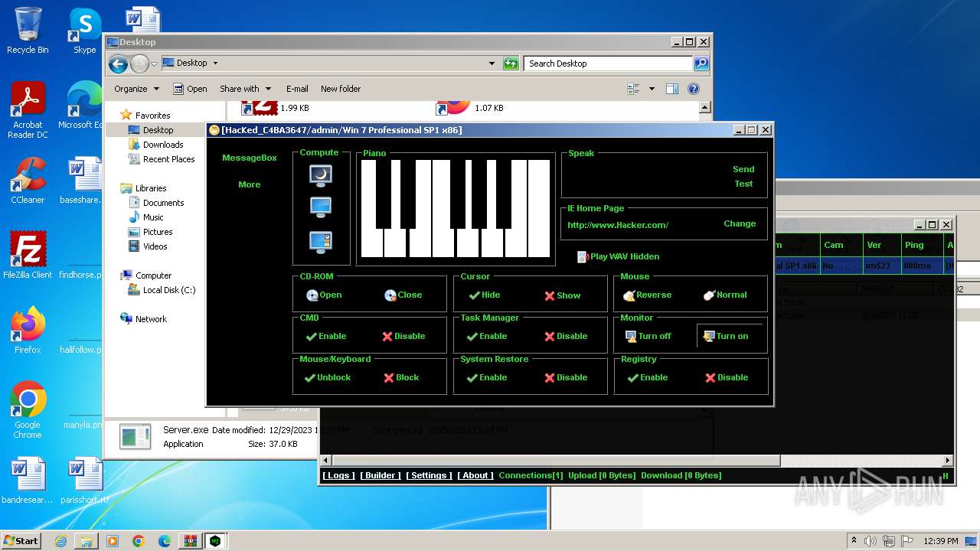Click the Explorer back arrow button
This screenshot has width=980, height=551.
118,64
